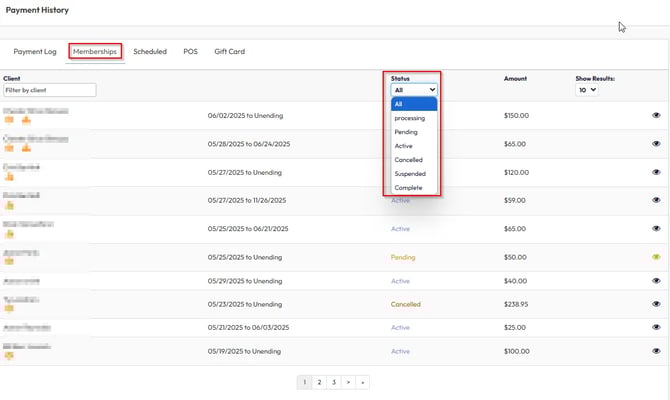Open the Status filter dropdown
This screenshot has height=400, width=670.
pos(414,90)
